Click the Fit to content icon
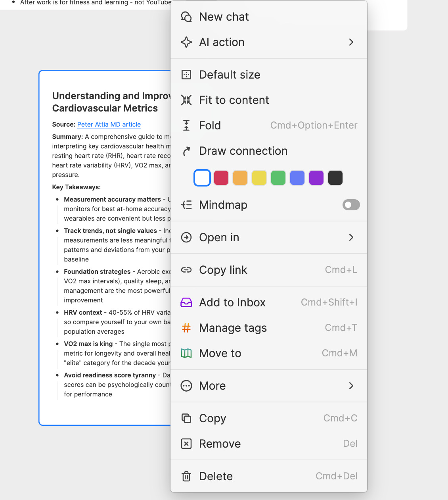The image size is (448, 500). [186, 100]
